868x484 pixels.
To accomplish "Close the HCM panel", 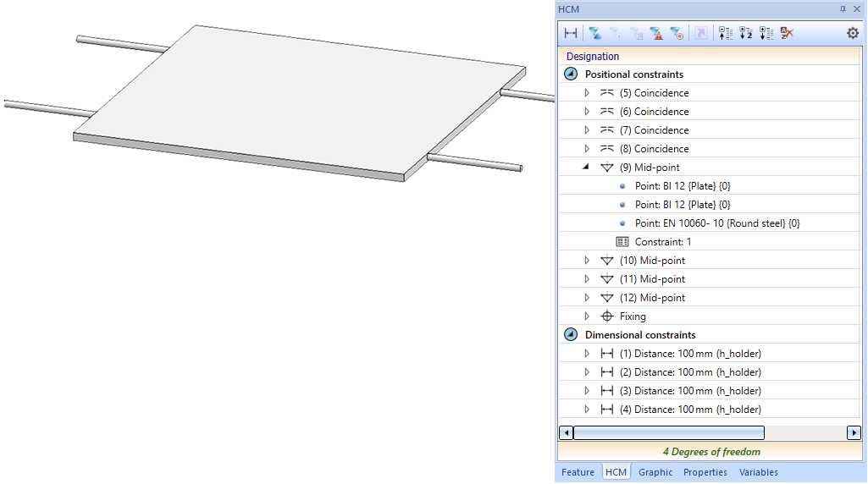I will (857, 8).
